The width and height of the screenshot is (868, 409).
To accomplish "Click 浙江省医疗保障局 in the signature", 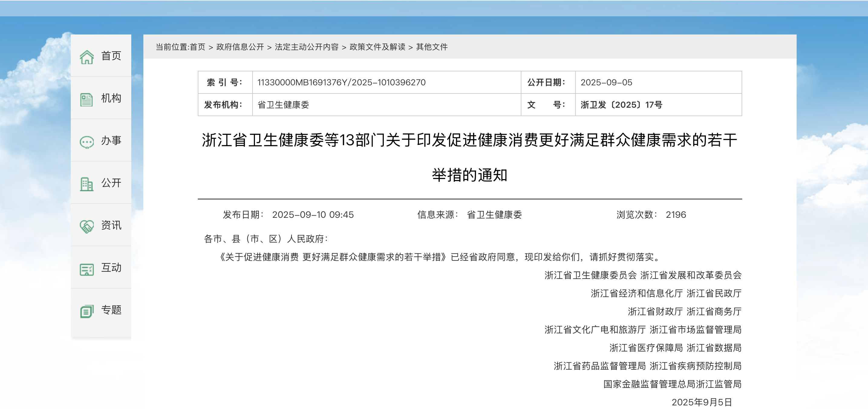I will coord(646,348).
